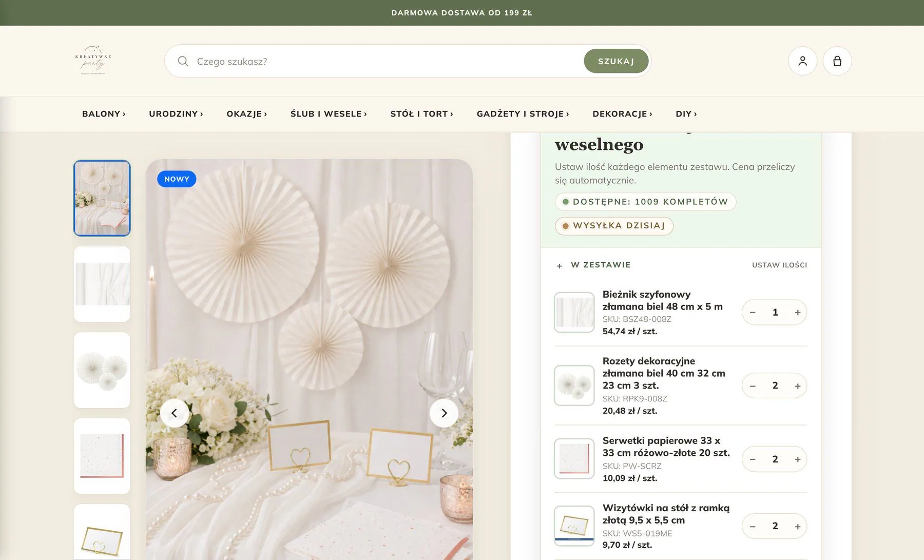This screenshot has width=924, height=560.
Task: Open Rozety dekoracyjne item thumbnail
Action: coord(574,385)
